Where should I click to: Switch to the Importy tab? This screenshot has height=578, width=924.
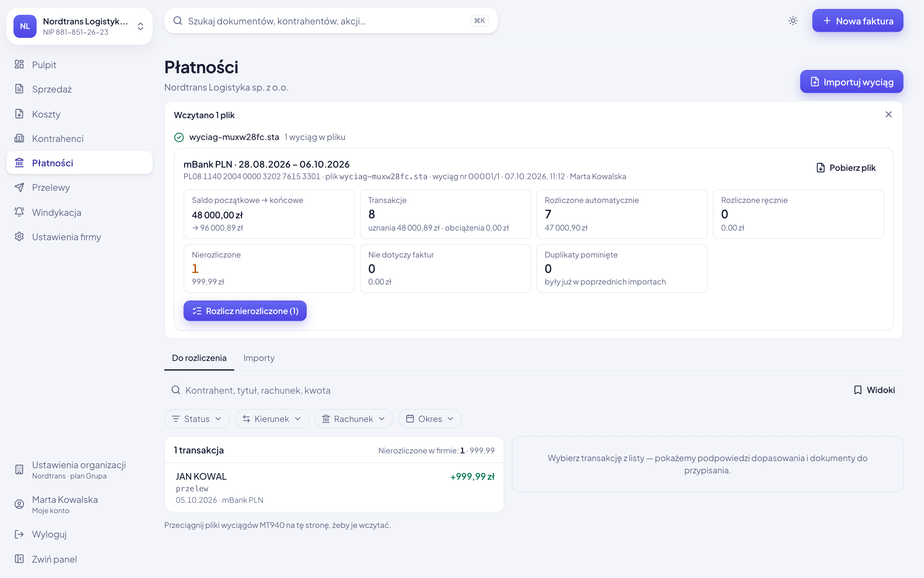tap(259, 358)
